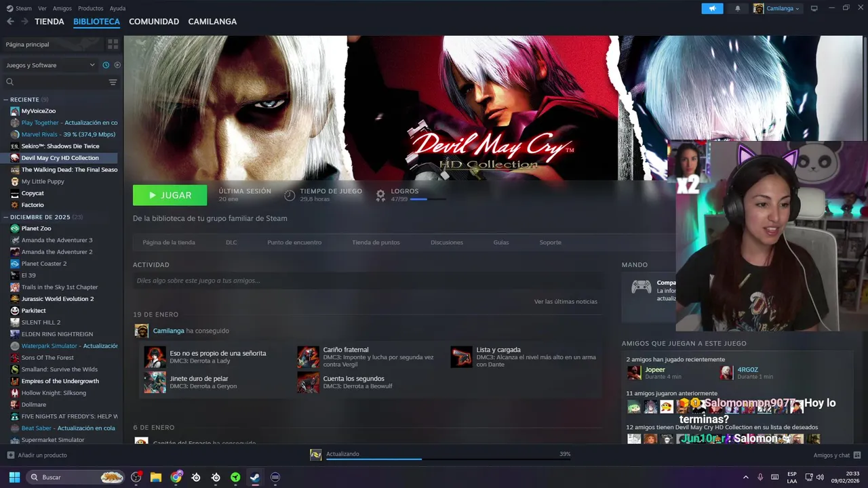Open the Juegos y Software dropdown
Viewport: 868px width, 488px height.
[x=51, y=65]
